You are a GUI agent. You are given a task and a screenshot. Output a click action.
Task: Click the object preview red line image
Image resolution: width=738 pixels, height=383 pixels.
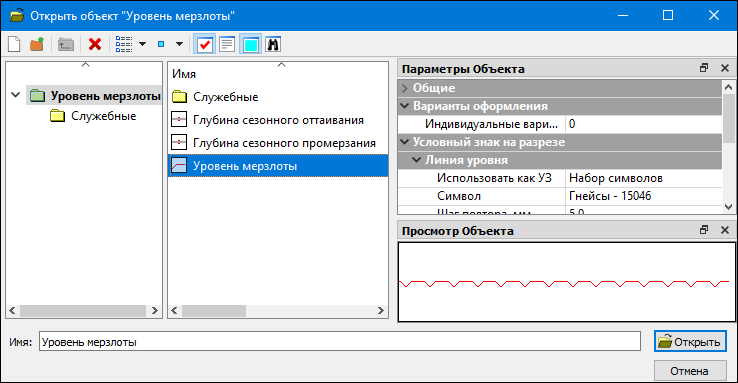(x=566, y=283)
